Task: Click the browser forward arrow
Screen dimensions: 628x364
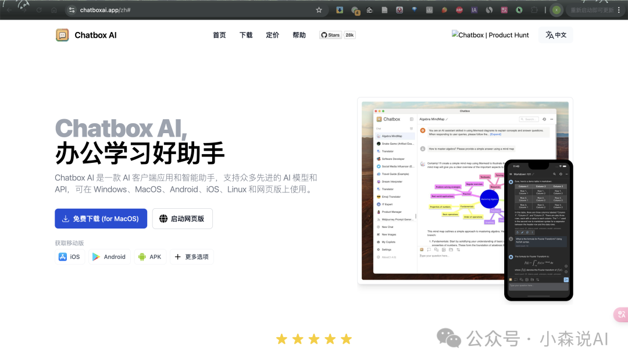Action: pos(24,10)
